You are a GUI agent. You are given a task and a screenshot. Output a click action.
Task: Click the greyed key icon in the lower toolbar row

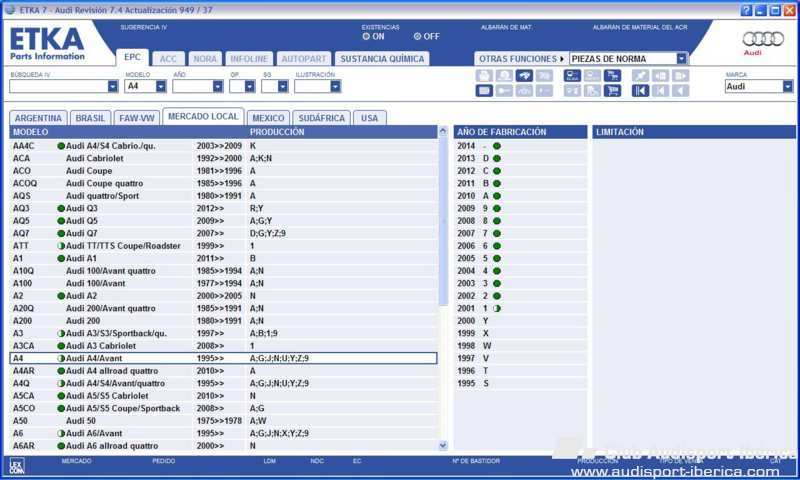tap(504, 91)
